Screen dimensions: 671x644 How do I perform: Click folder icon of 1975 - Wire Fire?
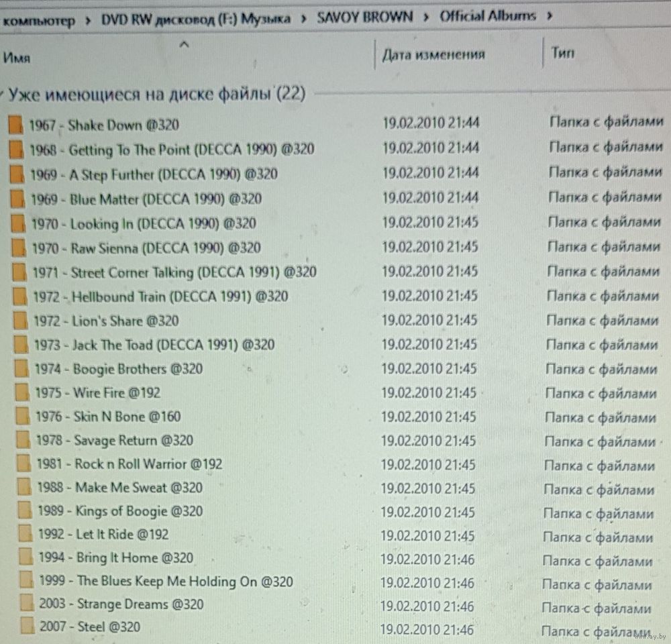click(x=22, y=392)
